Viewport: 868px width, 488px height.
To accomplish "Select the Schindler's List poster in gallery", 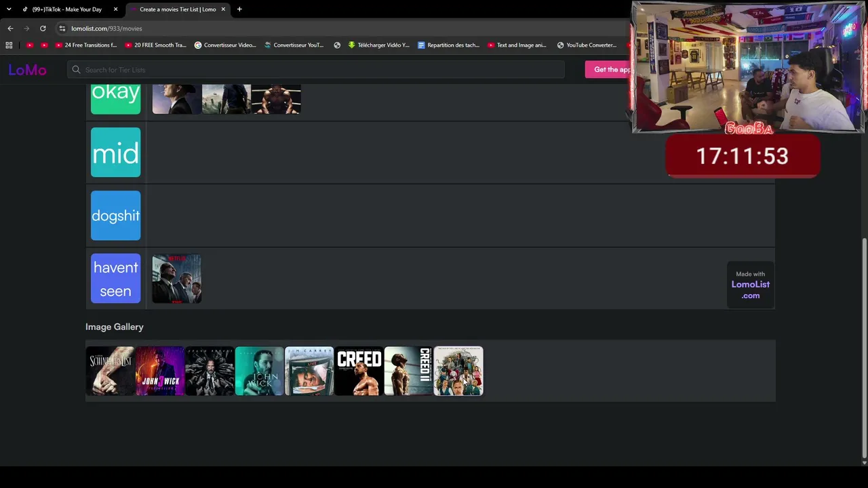I will (111, 371).
